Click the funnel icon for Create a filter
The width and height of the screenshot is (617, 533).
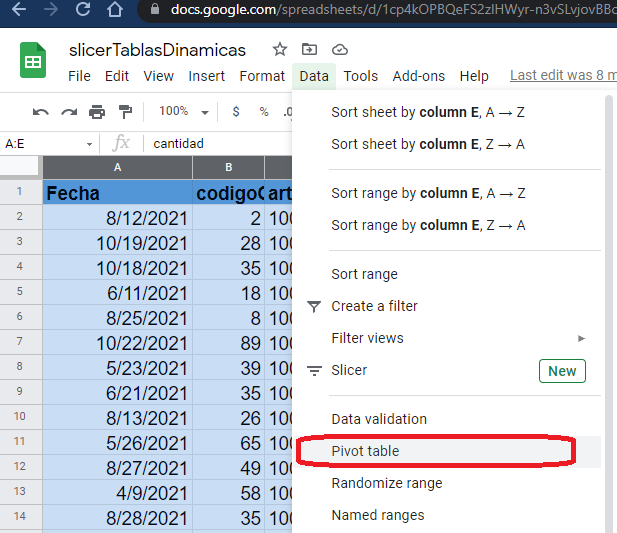coord(314,306)
